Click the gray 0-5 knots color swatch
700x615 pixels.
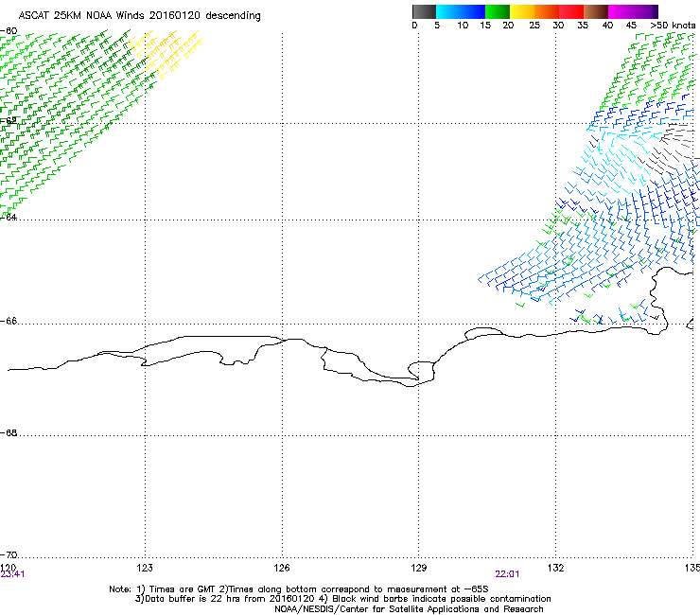coord(424,11)
